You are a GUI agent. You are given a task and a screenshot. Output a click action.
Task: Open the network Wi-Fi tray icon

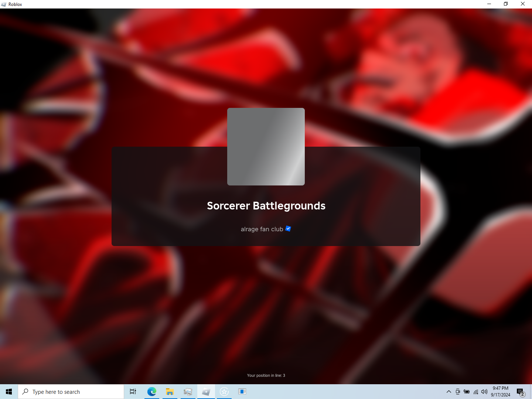point(476,392)
